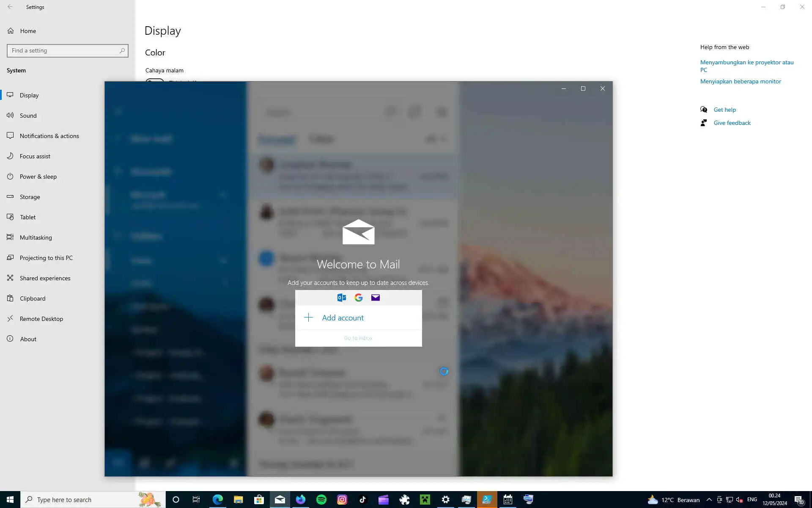The height and width of the screenshot is (508, 812).
Task: Expand hidden system tray icons
Action: tap(709, 500)
